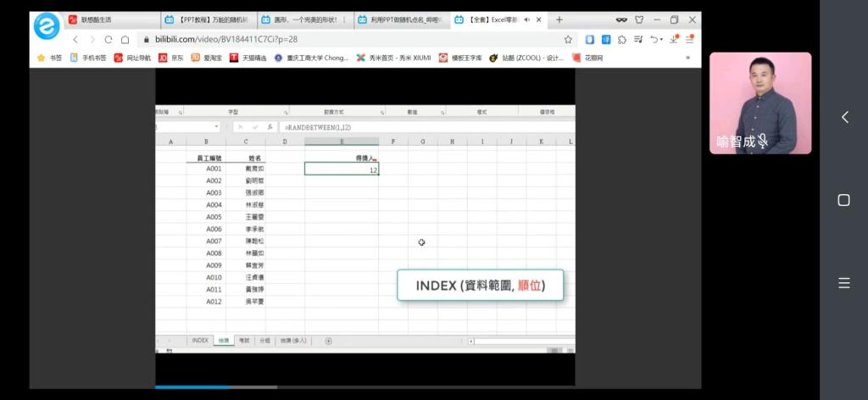868x400 pixels.
Task: Click the browser reload button
Action: 108,40
